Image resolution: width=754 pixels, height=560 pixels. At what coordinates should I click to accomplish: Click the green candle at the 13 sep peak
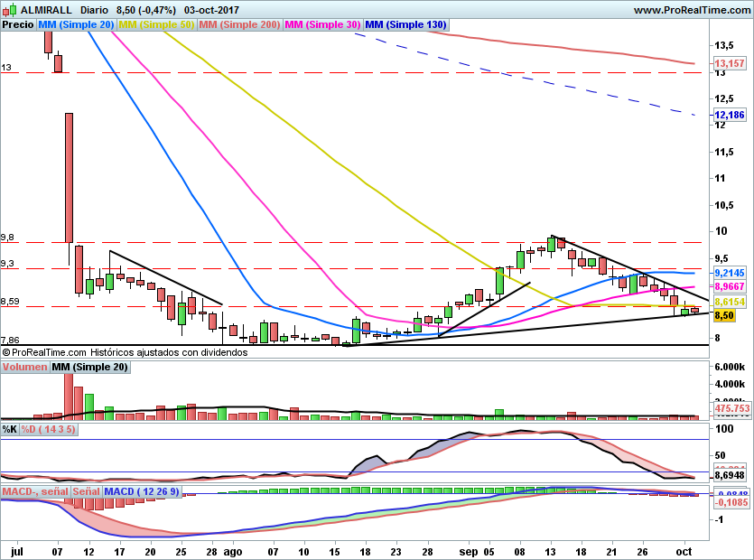coord(551,245)
